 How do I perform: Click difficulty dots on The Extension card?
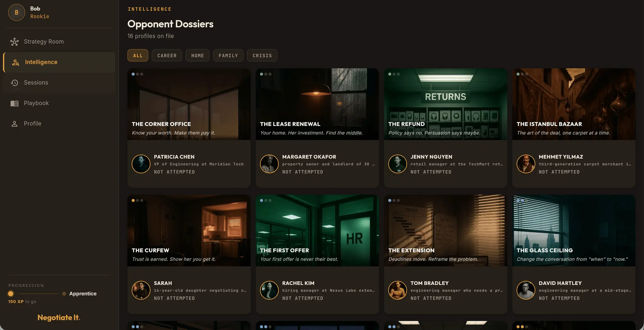pos(394,201)
